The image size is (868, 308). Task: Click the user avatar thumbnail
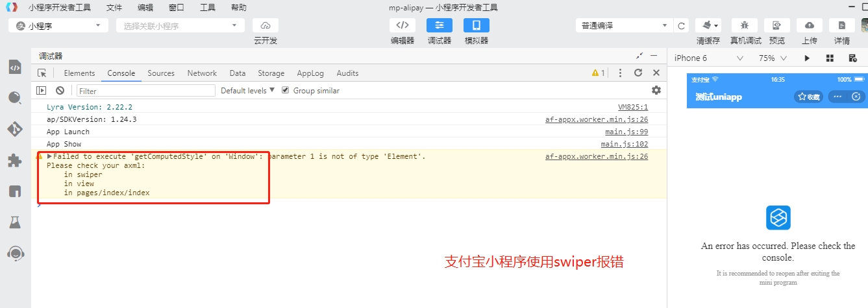tap(865, 25)
